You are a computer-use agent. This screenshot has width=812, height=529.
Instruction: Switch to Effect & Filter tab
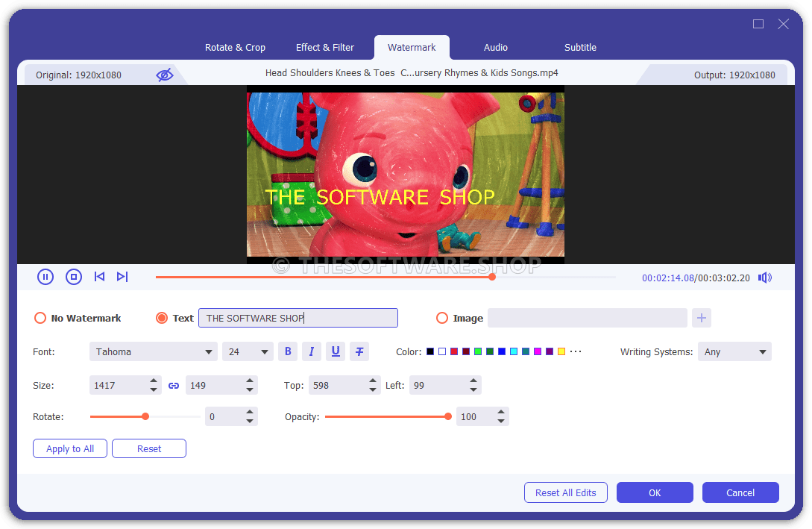coord(324,48)
